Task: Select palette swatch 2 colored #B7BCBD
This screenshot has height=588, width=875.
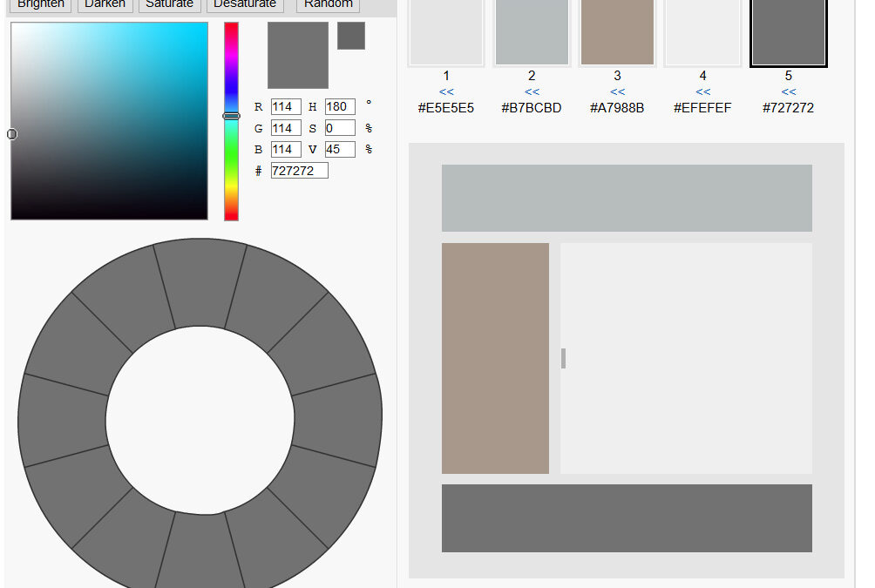Action: coord(532,31)
